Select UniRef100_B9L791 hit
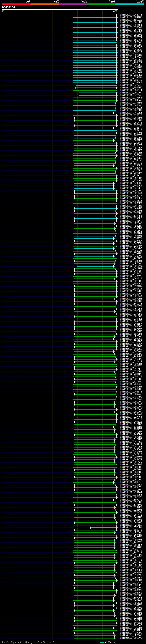This screenshot has width=146, height=644. pyautogui.click(x=131, y=138)
